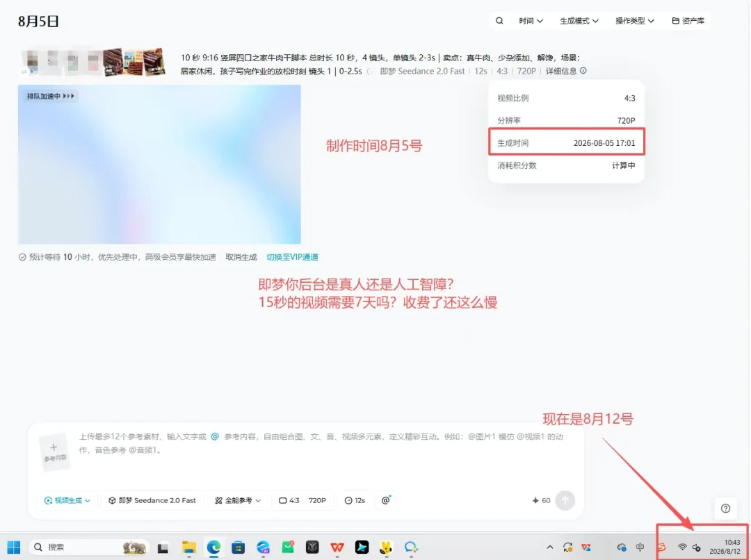Show hidden system tray icons chevron

[550, 547]
